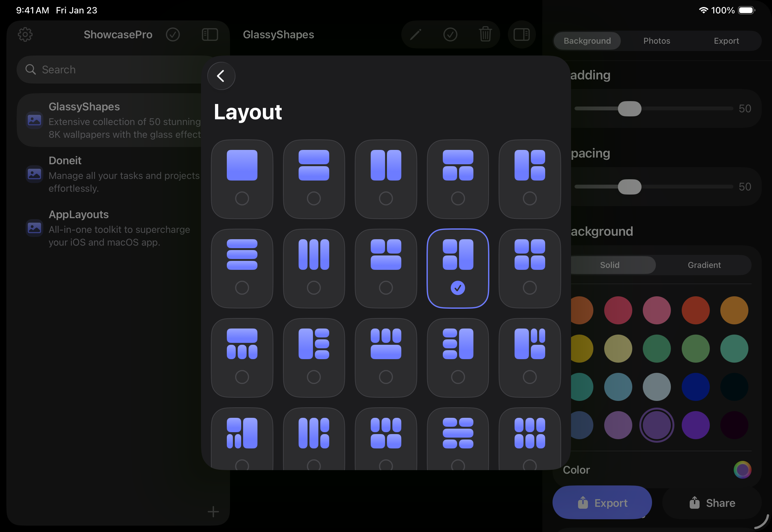The width and height of the screenshot is (772, 532).
Task: Toggle the left sidebar panel icon
Action: click(210, 34)
